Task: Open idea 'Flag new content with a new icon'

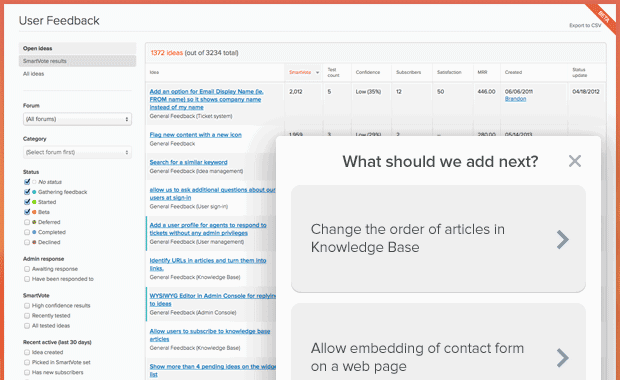Action: [195, 135]
